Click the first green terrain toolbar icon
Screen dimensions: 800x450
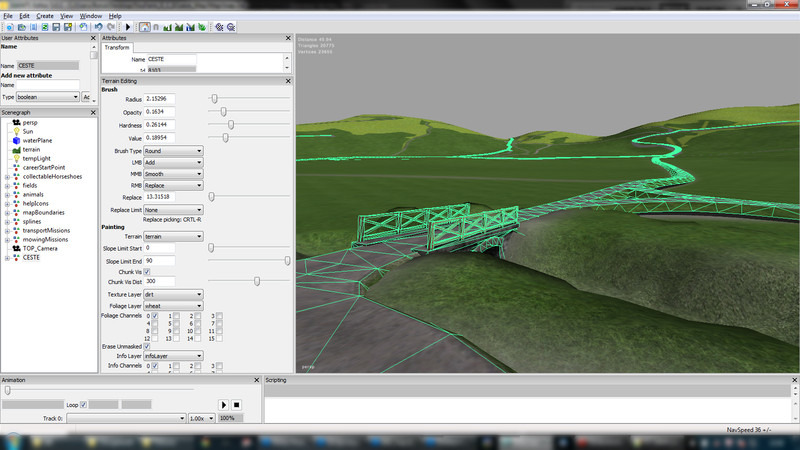pos(167,27)
